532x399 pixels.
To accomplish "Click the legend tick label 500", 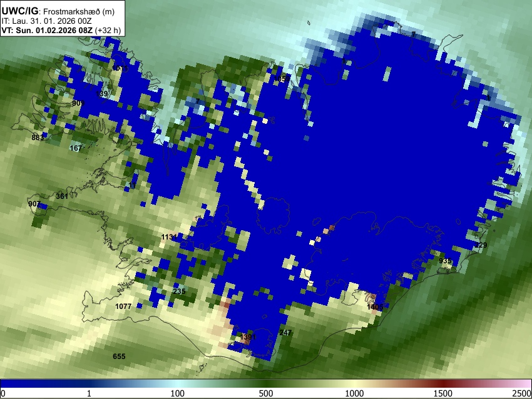I will coord(265,393).
